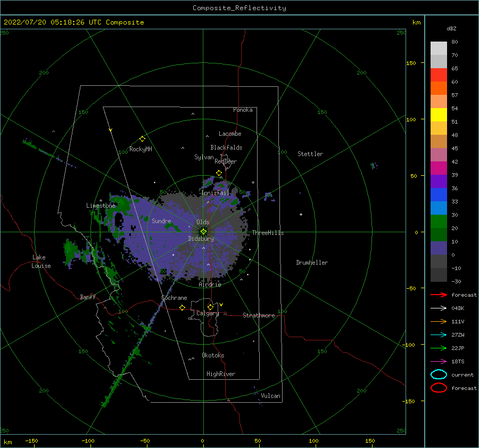The image size is (479, 448).
Task: Click the Cochrane city label
Action: (x=174, y=298)
